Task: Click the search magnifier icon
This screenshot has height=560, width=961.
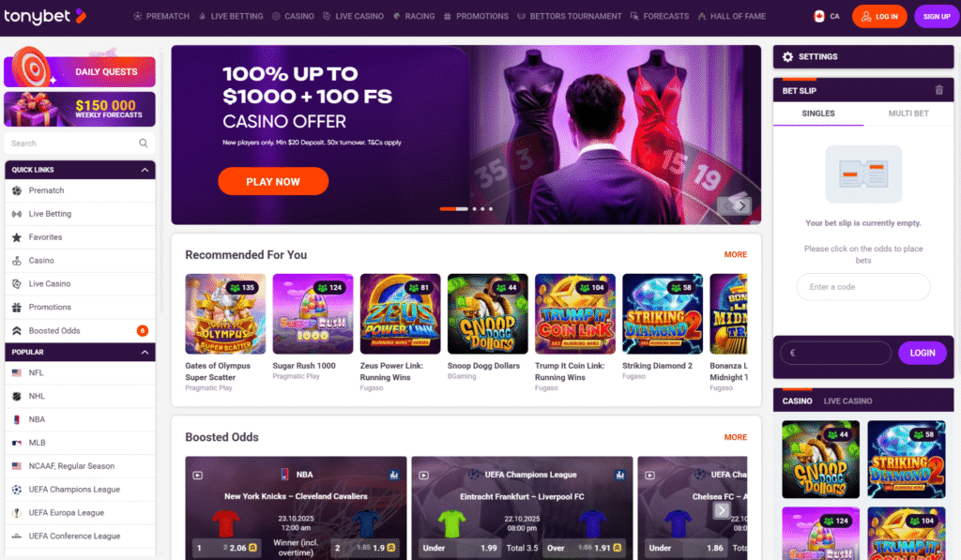Action: tap(144, 144)
